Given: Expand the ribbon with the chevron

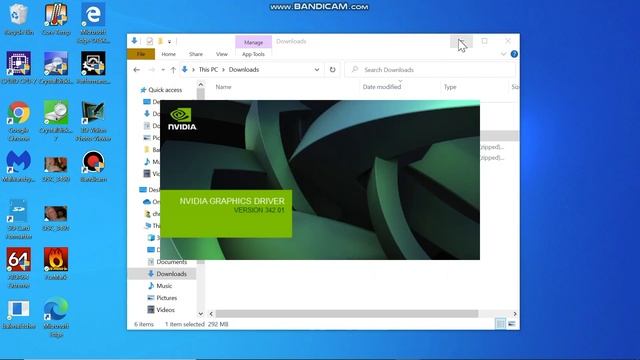Looking at the screenshot, I should [x=503, y=54].
